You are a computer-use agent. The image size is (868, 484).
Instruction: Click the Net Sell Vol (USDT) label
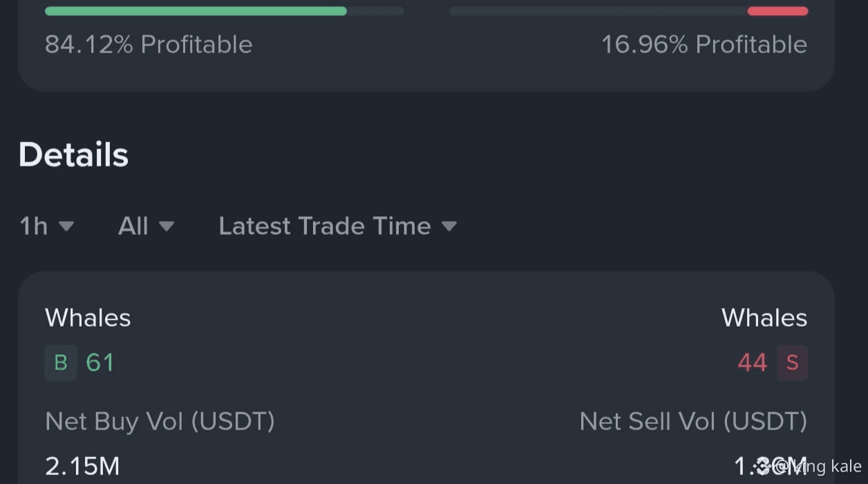pos(693,421)
